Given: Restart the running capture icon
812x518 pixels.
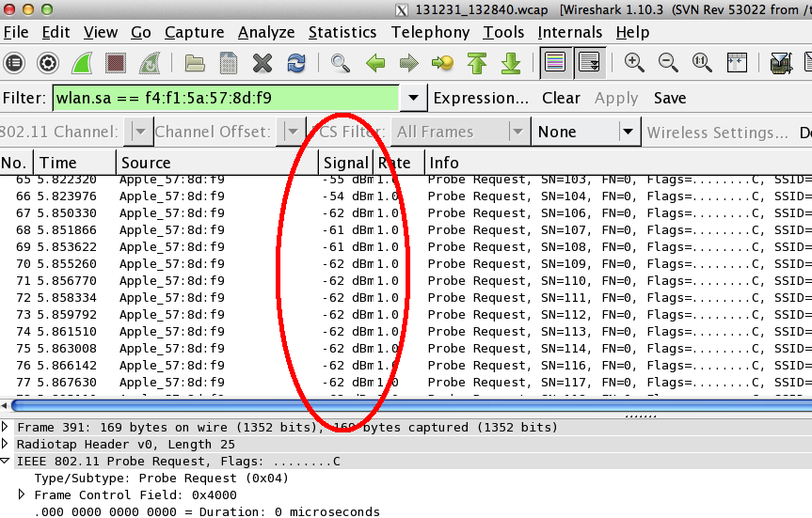Looking at the screenshot, I should 150,63.
